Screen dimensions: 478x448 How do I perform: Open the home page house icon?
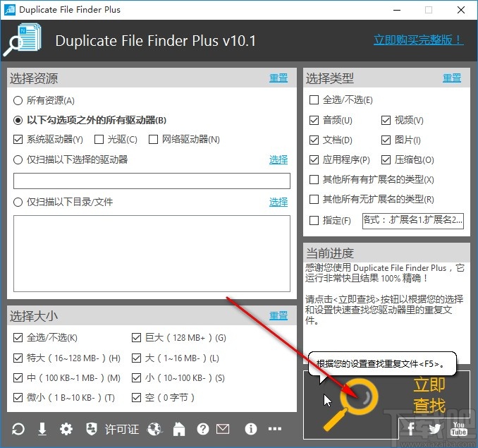(179, 429)
